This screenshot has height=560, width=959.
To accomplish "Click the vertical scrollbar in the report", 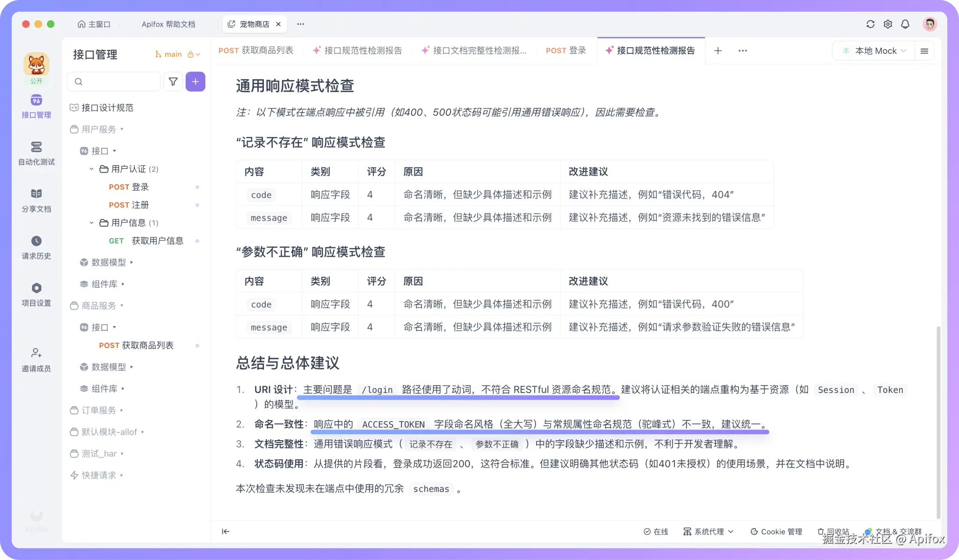I will click(x=938, y=421).
